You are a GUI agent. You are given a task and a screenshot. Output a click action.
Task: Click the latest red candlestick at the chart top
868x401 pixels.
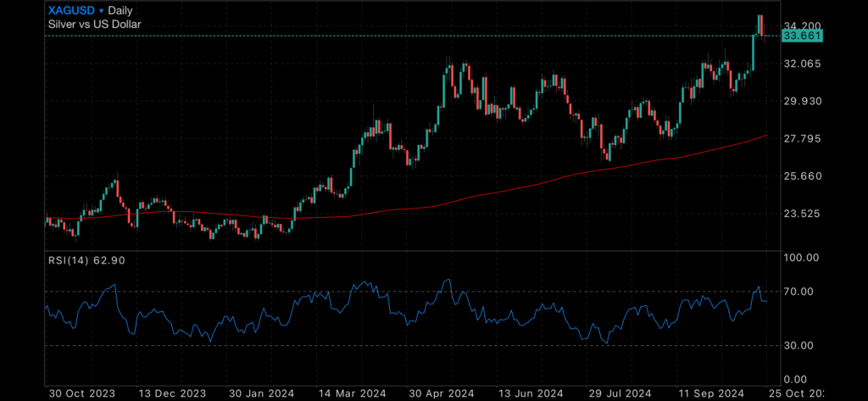pos(763,26)
